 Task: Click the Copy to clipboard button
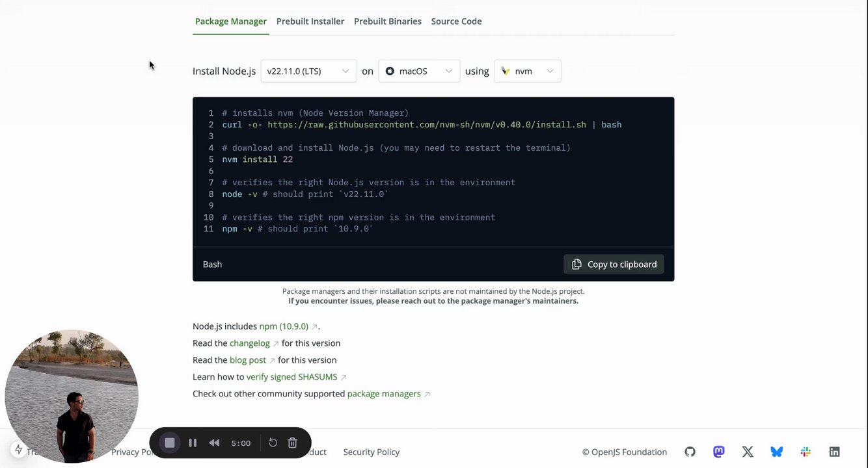coord(614,265)
